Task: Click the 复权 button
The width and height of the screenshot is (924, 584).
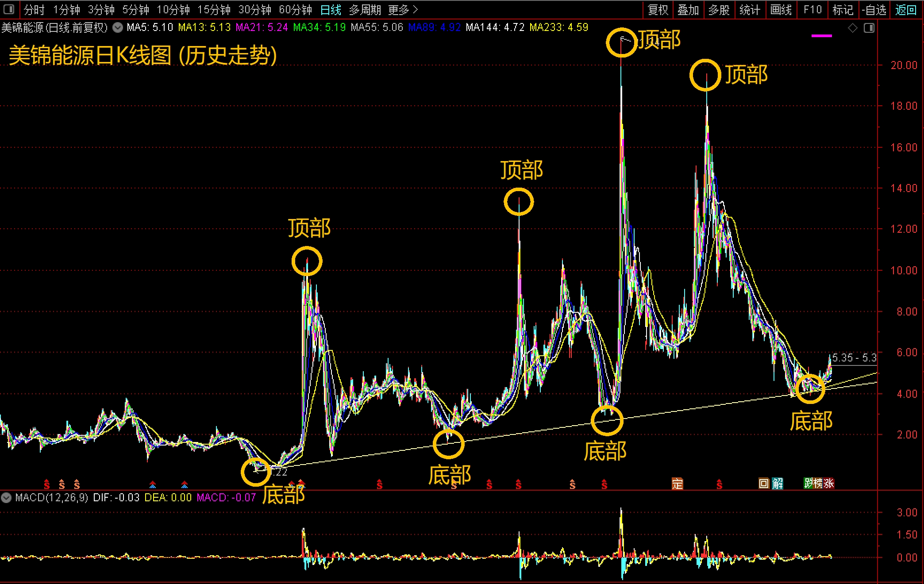Action: (x=658, y=10)
